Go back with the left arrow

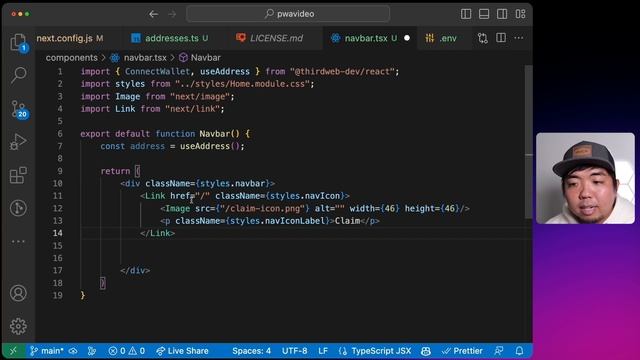[153, 14]
